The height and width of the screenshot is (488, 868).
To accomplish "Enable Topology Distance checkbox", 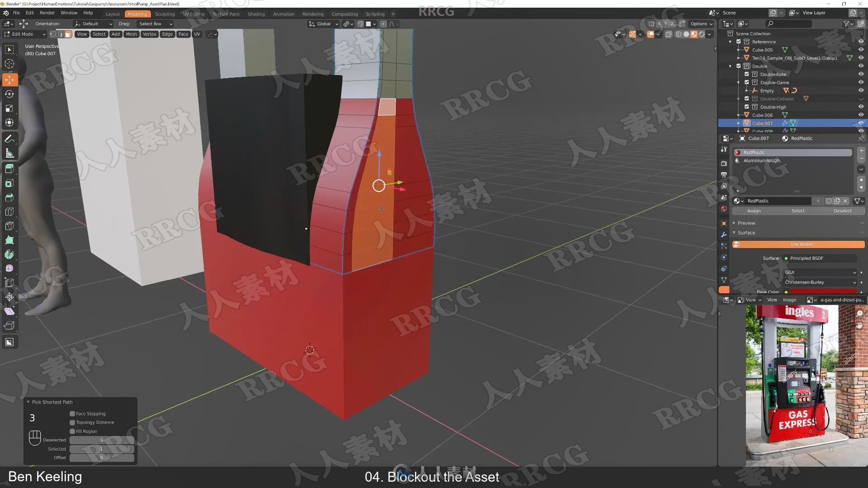I will click(x=71, y=422).
